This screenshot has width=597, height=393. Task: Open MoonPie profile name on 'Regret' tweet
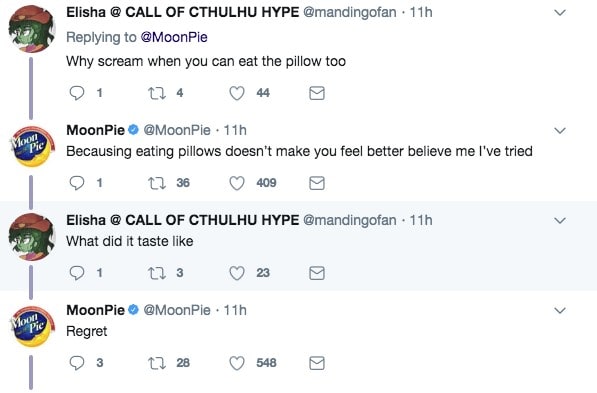point(95,310)
